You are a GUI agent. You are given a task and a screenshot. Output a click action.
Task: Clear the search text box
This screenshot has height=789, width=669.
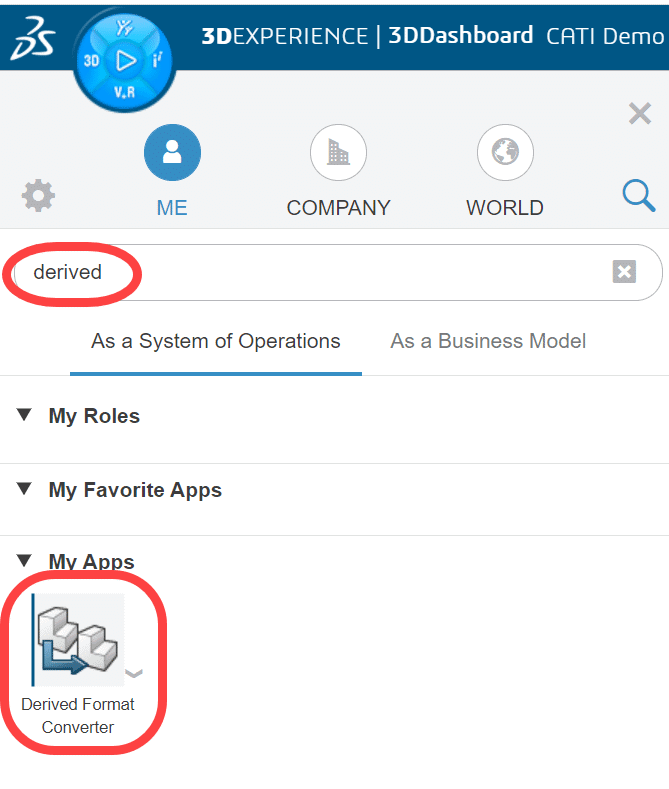tap(624, 272)
